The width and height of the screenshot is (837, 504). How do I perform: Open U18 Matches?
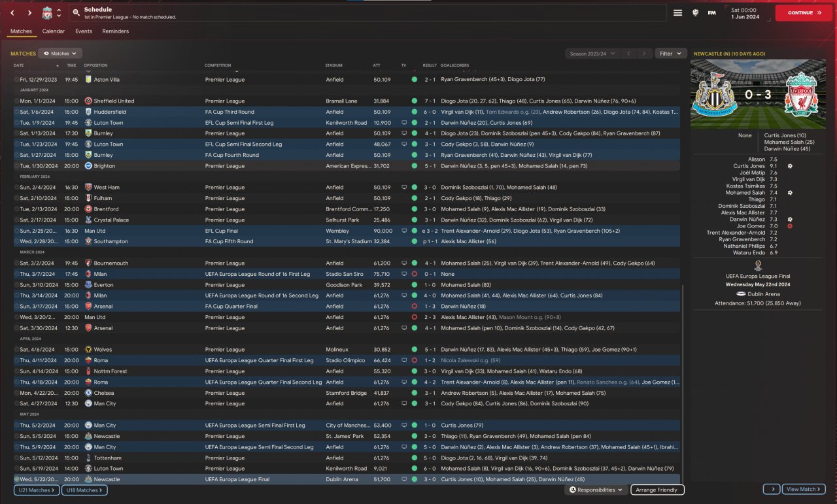84,490
